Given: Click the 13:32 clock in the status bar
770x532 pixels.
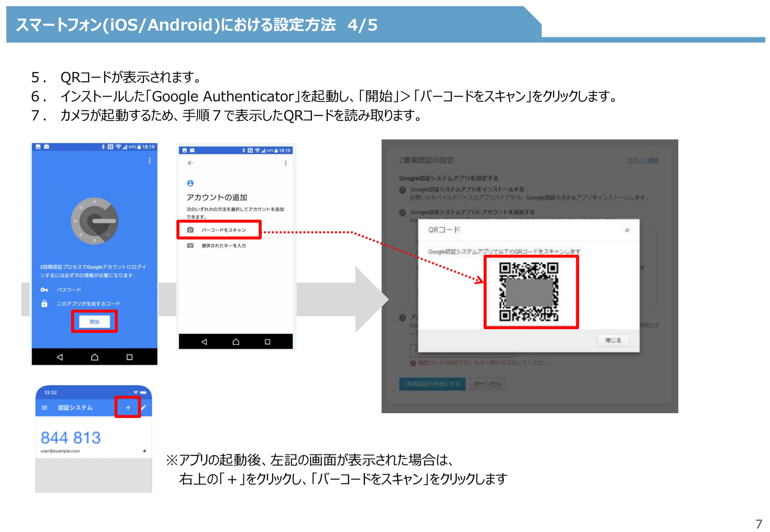Looking at the screenshot, I should coord(51,392).
